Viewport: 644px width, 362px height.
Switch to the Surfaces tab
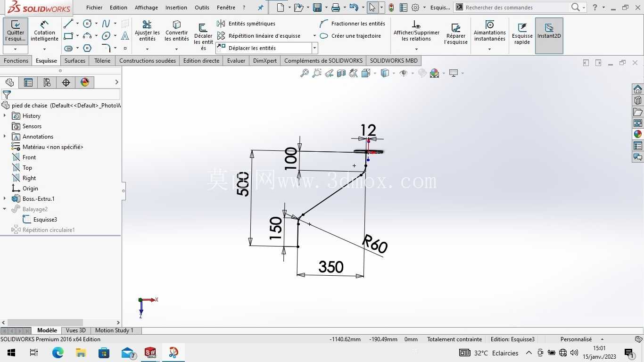click(x=75, y=61)
